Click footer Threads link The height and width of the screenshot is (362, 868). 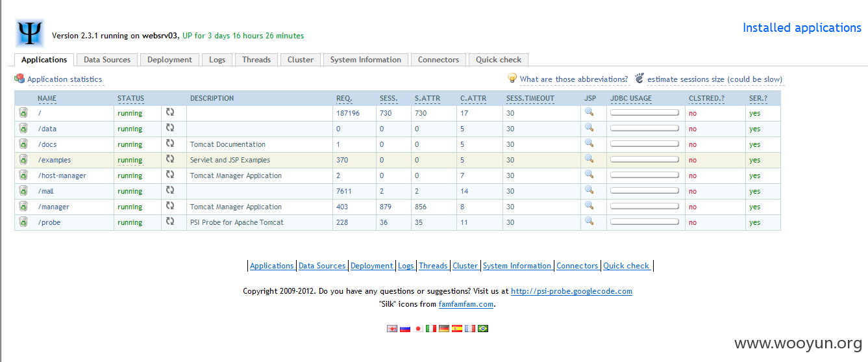[433, 266]
